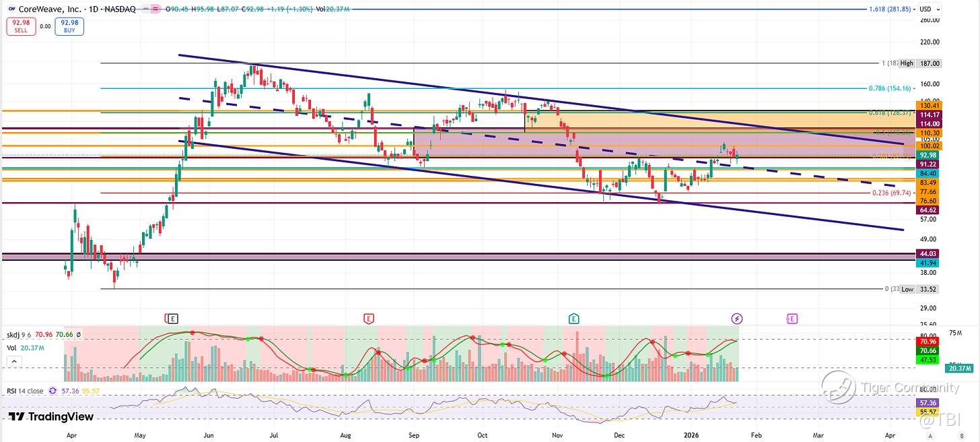Click the blue 92.98 BUY button
The image size is (980, 442).
[x=70, y=26]
